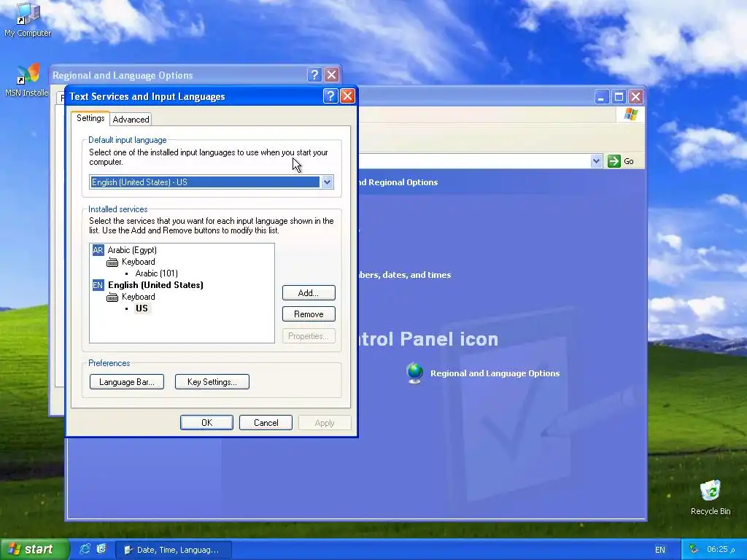
Task: Click the help button in Text Services dialog
Action: pos(330,96)
